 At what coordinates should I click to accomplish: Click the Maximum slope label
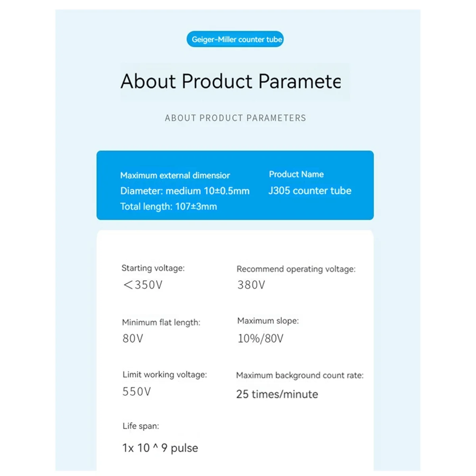(268, 321)
